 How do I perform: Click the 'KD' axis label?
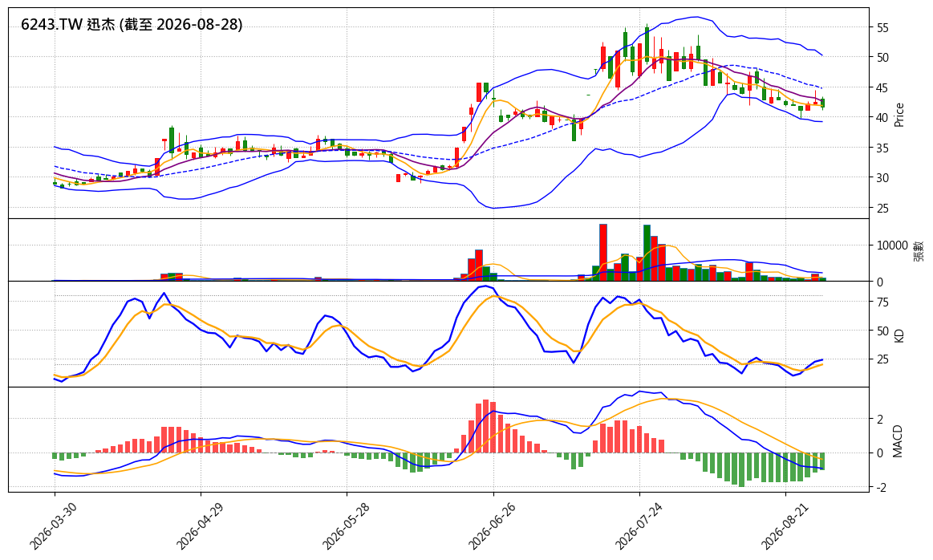point(899,335)
